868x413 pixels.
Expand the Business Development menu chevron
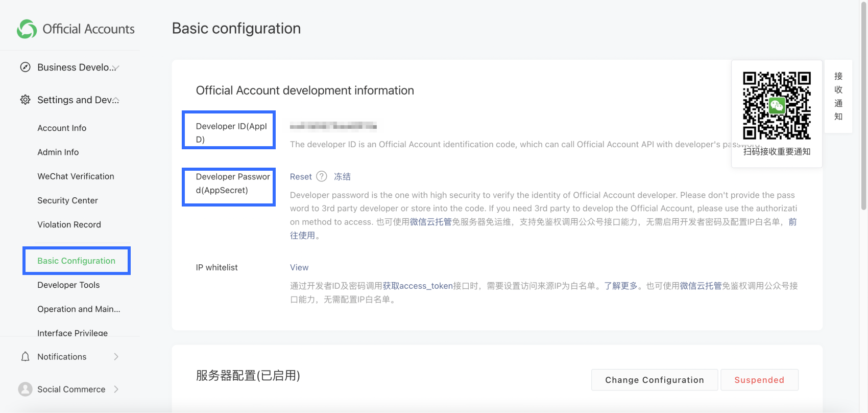coord(116,67)
